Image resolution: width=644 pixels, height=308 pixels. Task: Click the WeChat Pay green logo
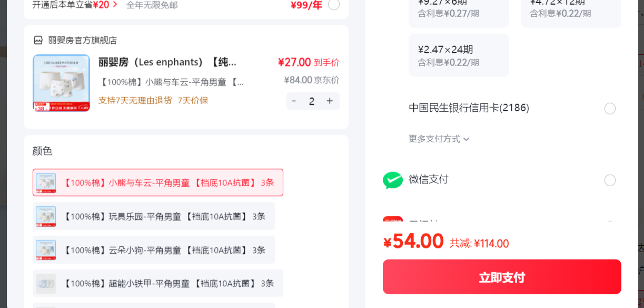tap(393, 180)
